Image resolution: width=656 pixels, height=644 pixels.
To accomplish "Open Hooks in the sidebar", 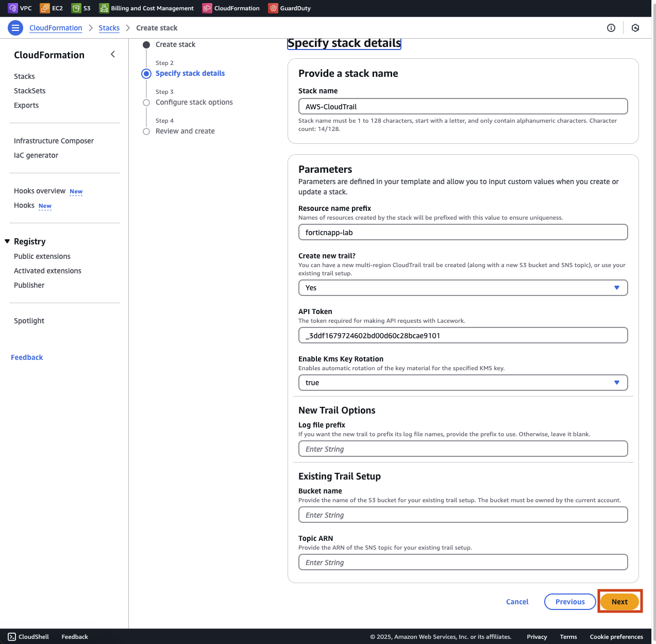I will 24,205.
